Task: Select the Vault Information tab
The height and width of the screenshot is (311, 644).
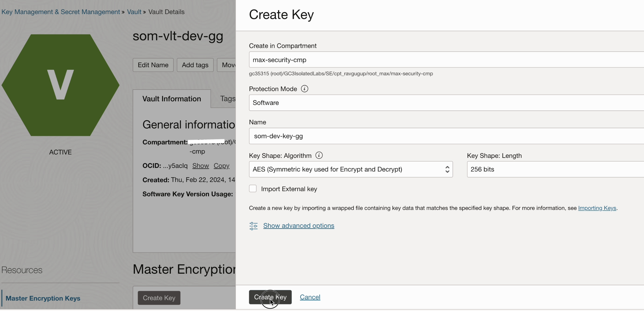Action: (x=172, y=99)
